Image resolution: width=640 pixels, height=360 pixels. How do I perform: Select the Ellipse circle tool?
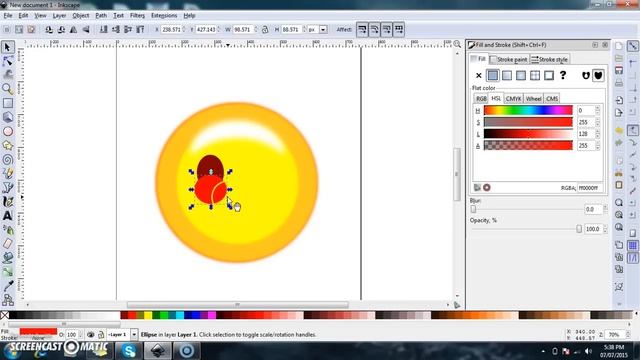pyautogui.click(x=7, y=131)
